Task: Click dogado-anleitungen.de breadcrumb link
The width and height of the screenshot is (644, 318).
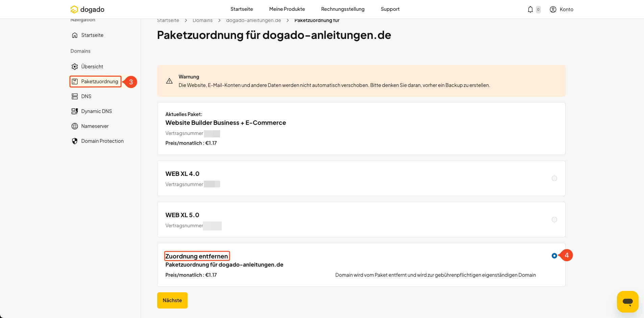Action: tap(254, 21)
